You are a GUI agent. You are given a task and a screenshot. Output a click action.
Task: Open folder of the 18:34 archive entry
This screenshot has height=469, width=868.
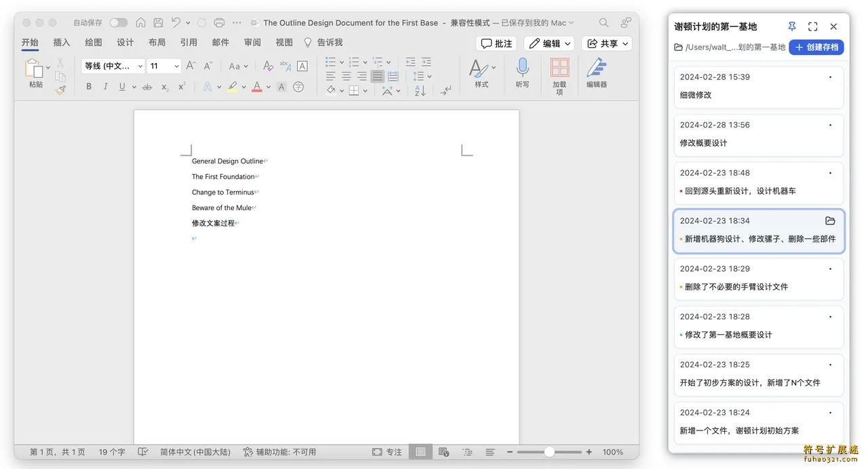(830, 220)
